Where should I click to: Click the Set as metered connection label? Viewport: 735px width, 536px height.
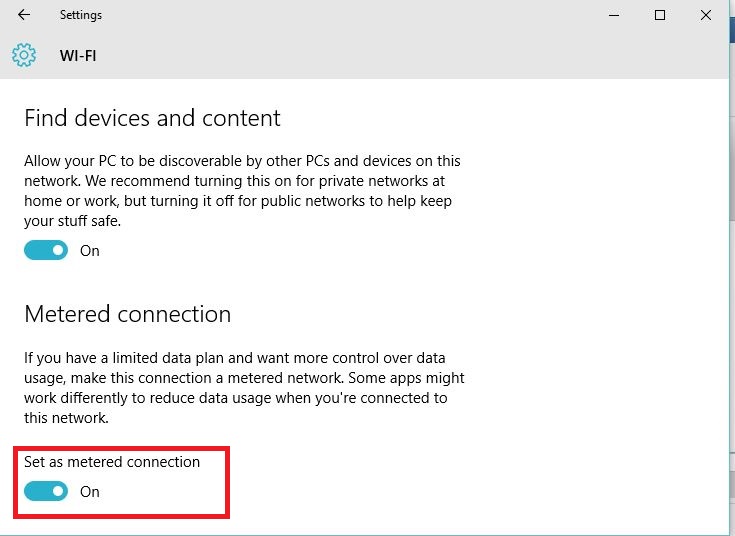tap(112, 462)
